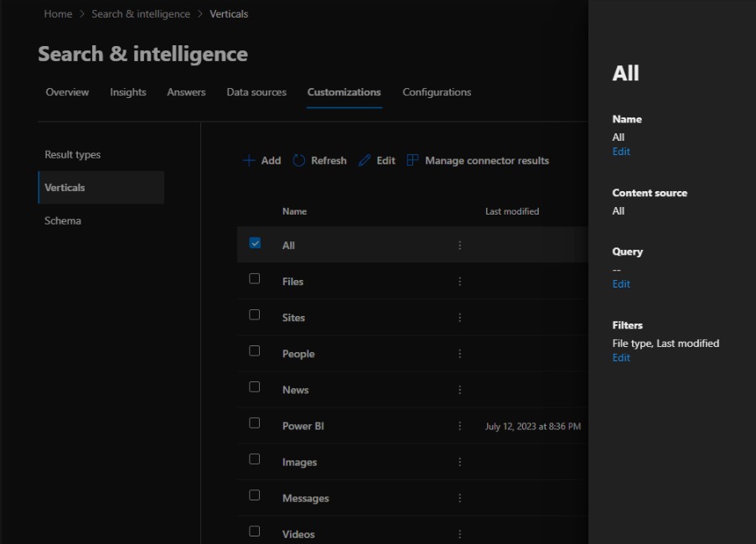
Task: Open the Files vertical name
Action: pyautogui.click(x=293, y=282)
